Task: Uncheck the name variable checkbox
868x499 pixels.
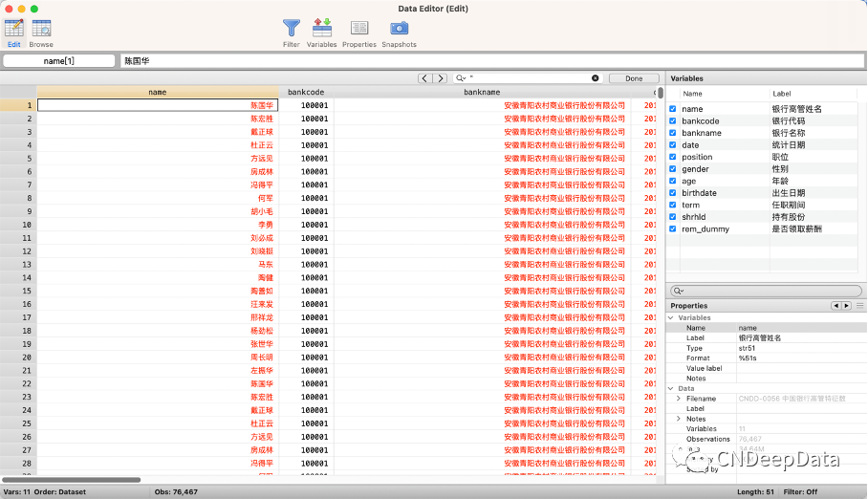Action: click(673, 109)
